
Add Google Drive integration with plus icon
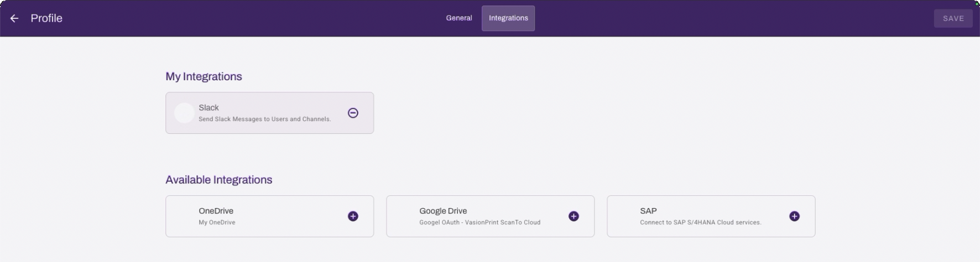click(x=574, y=216)
